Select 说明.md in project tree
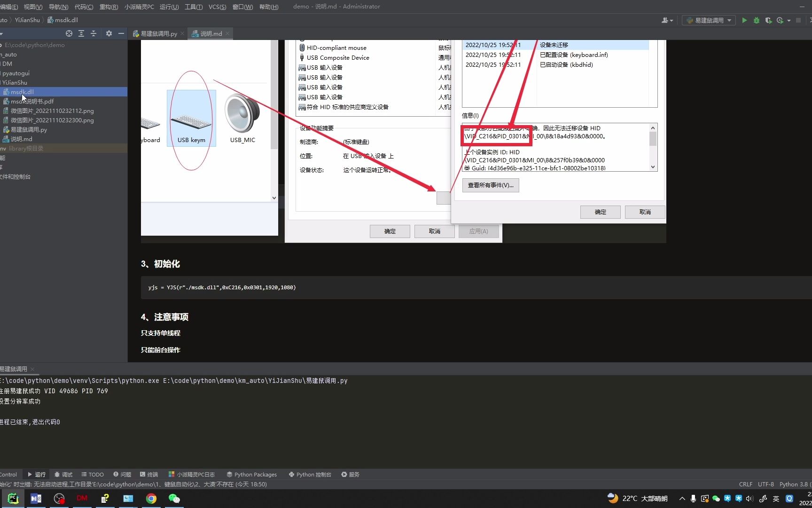This screenshot has width=812, height=508. click(x=63, y=139)
